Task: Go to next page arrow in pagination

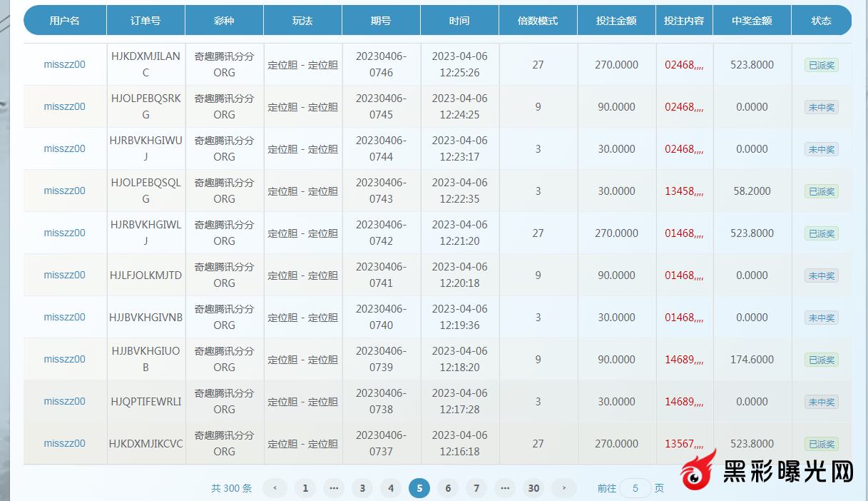Action: point(564,488)
